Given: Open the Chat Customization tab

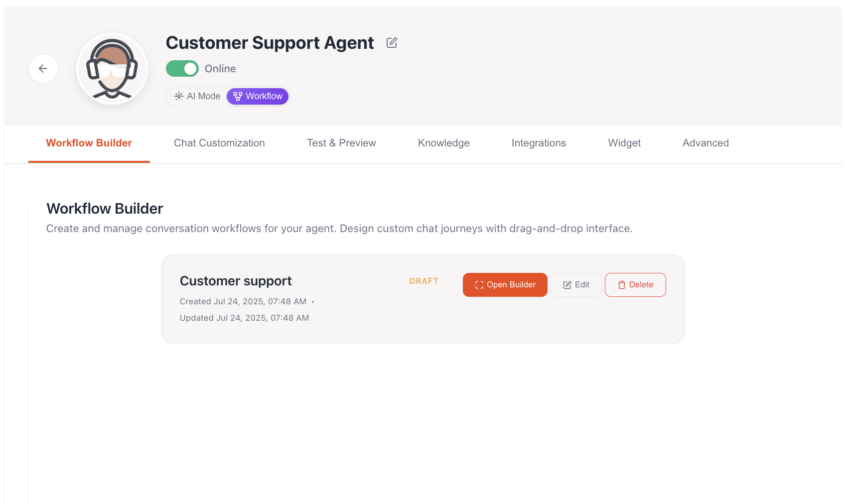Looking at the screenshot, I should coord(219,143).
